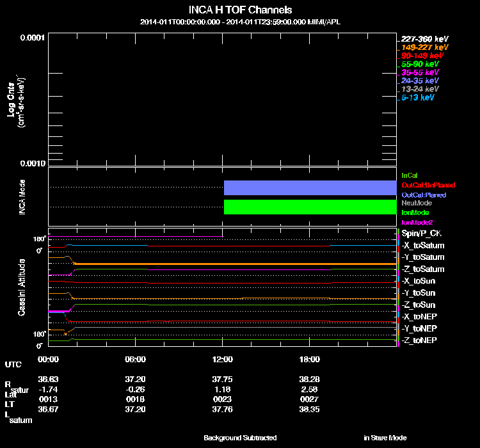
Task: Select the Spin/P_CK attitude label
Action: [x=421, y=233]
